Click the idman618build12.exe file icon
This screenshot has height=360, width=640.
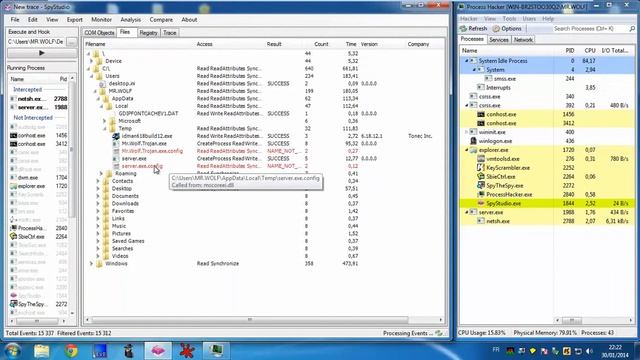116,136
